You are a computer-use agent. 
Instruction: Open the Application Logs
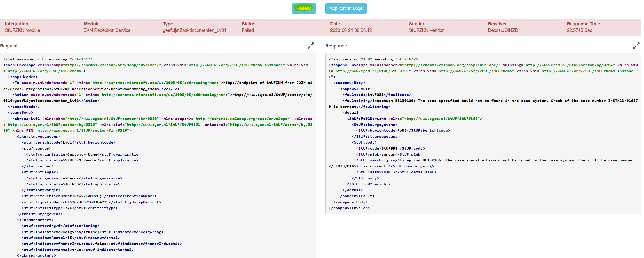(x=346, y=8)
